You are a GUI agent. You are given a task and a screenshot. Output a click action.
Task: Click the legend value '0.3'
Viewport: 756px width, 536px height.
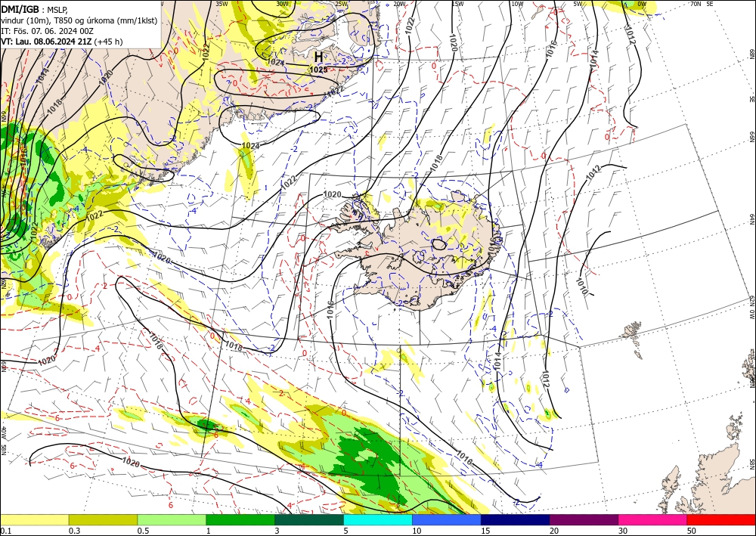point(74,531)
